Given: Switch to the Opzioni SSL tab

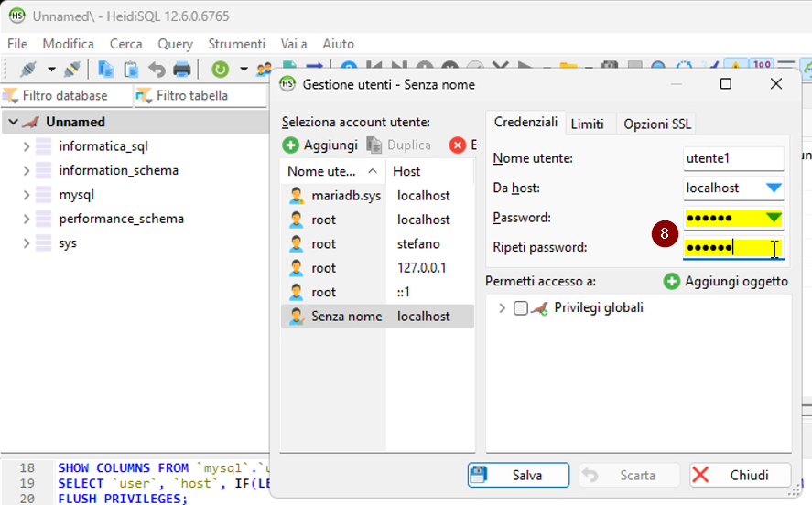Looking at the screenshot, I should click(x=656, y=124).
